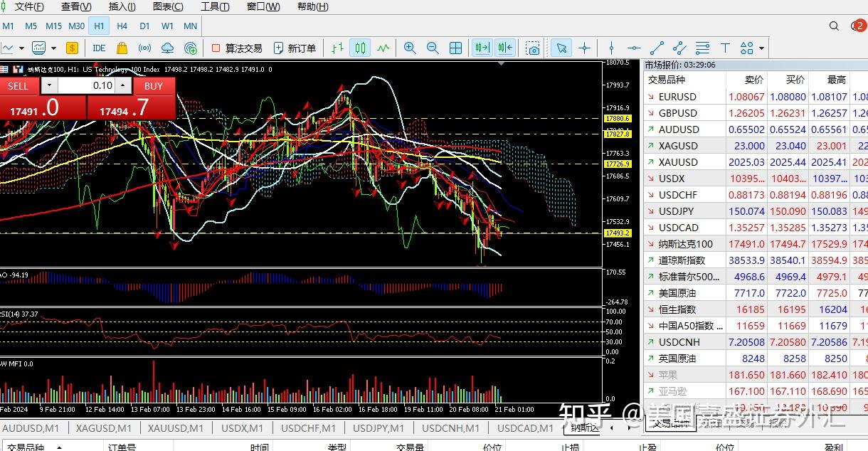Toggle algo trading 算法交易
This screenshot has width=868, height=451.
click(x=237, y=48)
